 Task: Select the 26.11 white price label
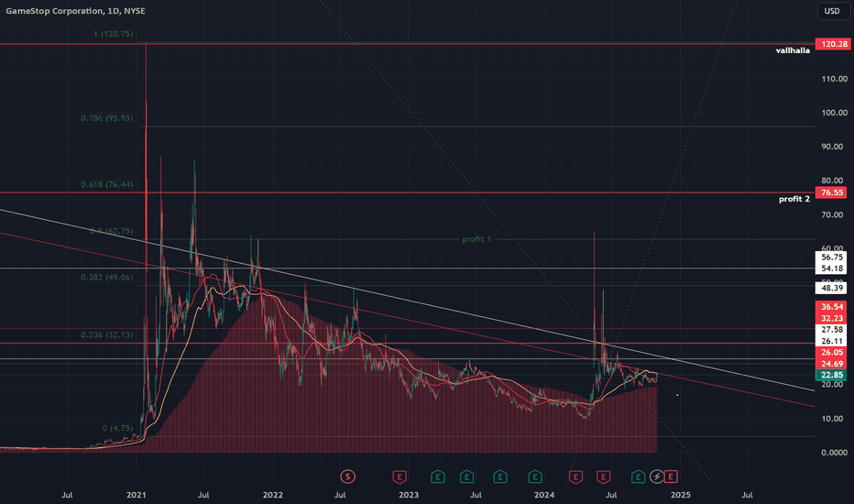(831, 341)
